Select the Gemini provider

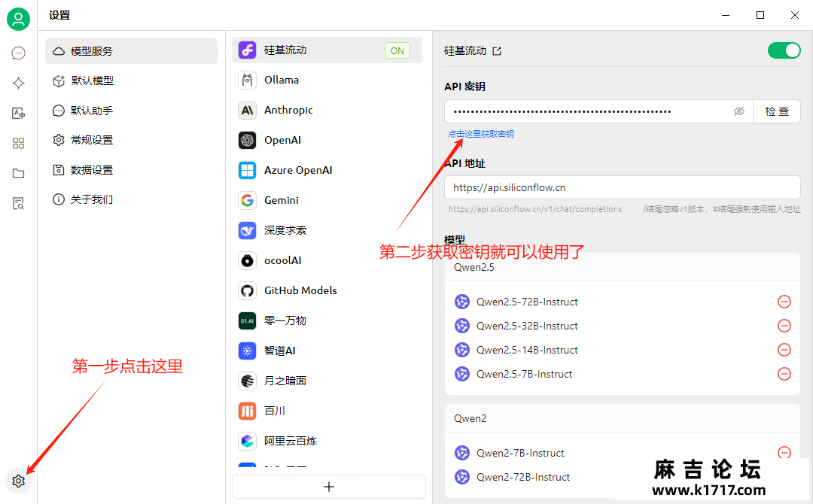327,200
